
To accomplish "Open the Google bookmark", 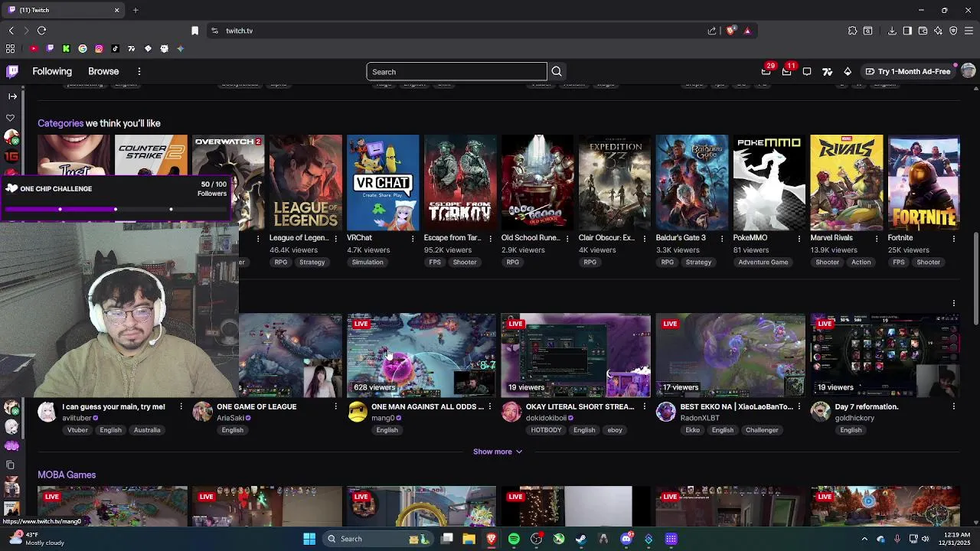I will (83, 48).
